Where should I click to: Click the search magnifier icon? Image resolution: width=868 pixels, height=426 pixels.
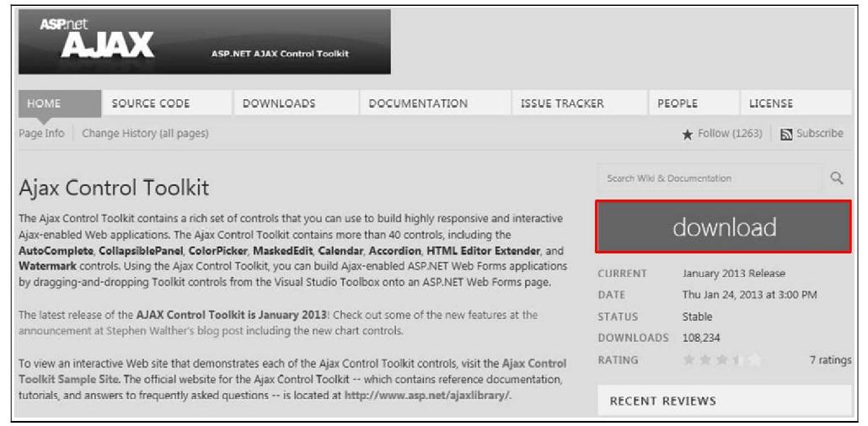tap(837, 178)
